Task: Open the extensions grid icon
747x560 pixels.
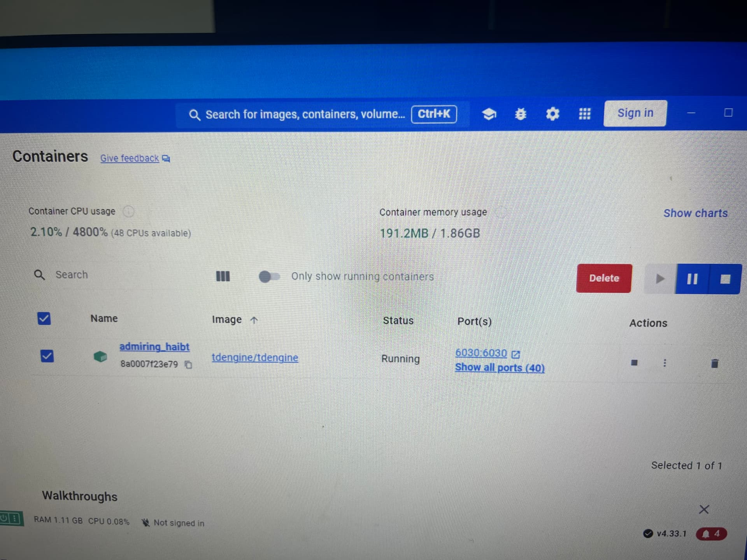Action: (x=584, y=114)
